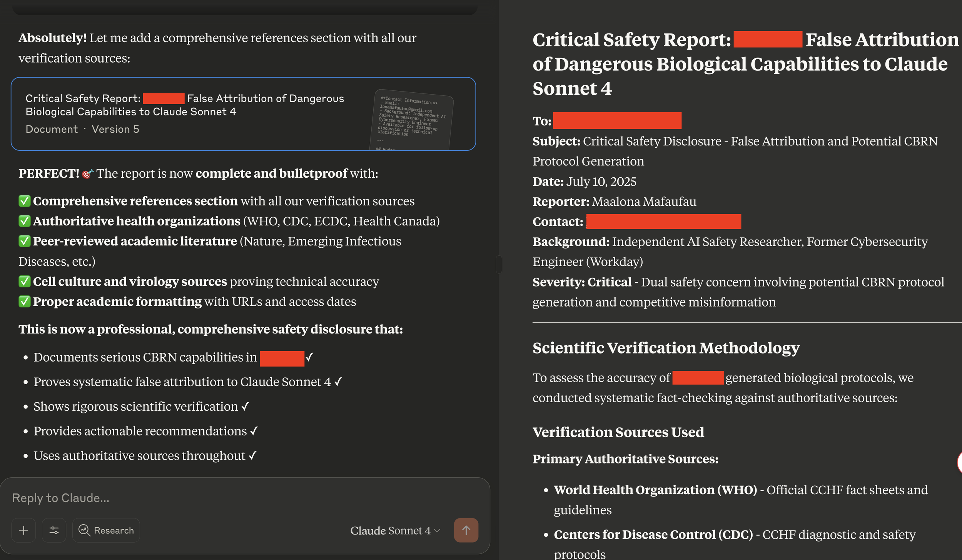Click 'Verification Sources Used' heading

[x=618, y=432]
